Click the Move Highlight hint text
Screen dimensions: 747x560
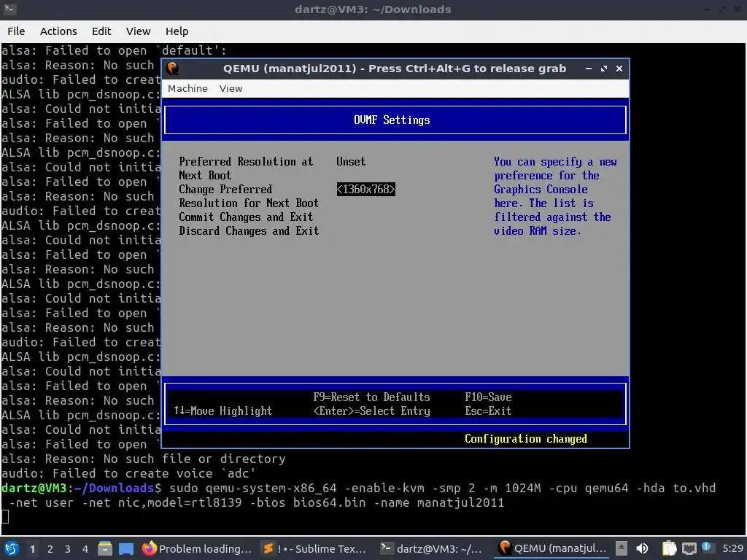click(x=223, y=411)
